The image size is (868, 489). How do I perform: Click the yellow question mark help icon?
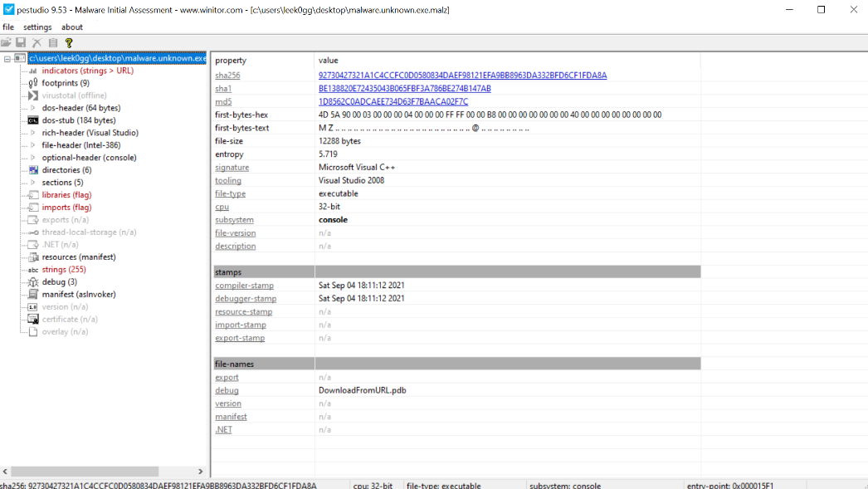tap(69, 42)
